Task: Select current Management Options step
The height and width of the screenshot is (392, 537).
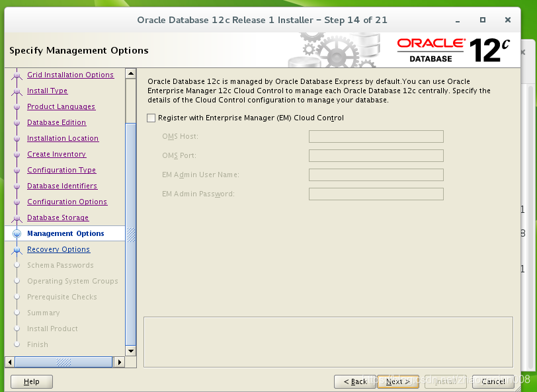Action: pos(65,233)
